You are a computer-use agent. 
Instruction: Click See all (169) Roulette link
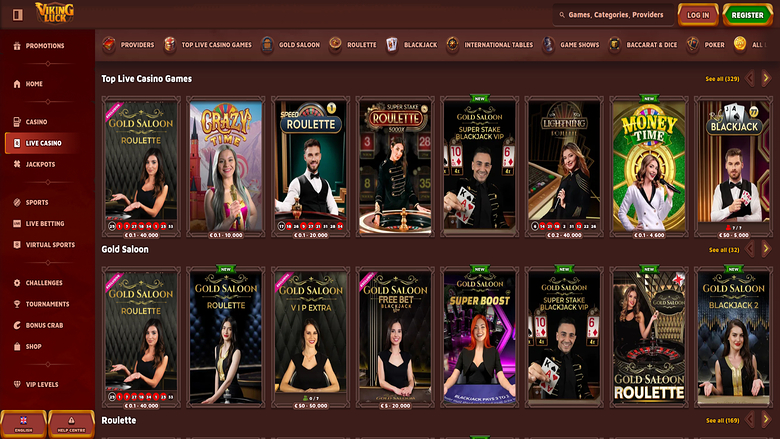(722, 421)
